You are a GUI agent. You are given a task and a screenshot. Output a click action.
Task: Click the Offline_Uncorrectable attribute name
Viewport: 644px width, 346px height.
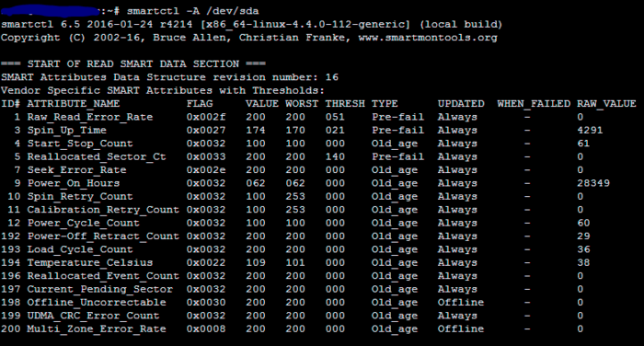(97, 303)
